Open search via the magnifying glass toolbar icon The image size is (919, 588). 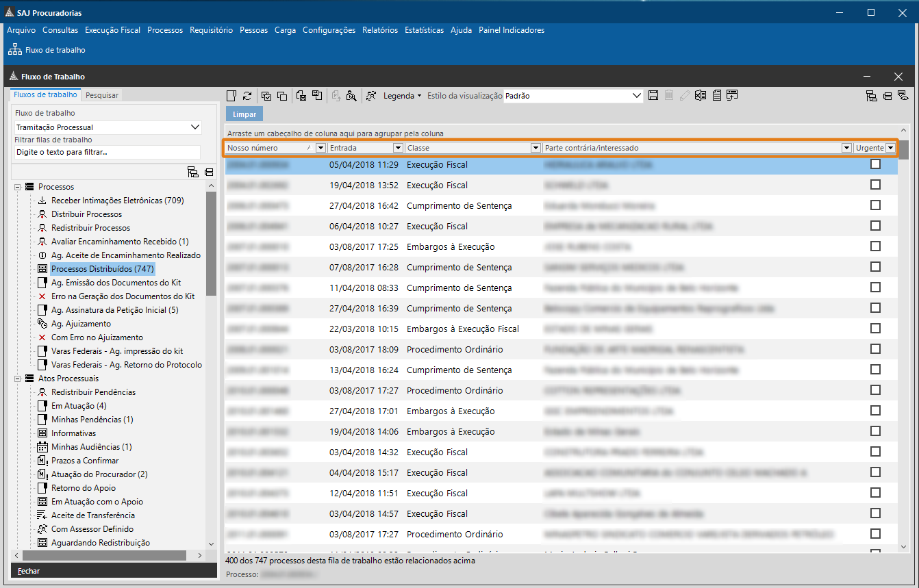[352, 96]
